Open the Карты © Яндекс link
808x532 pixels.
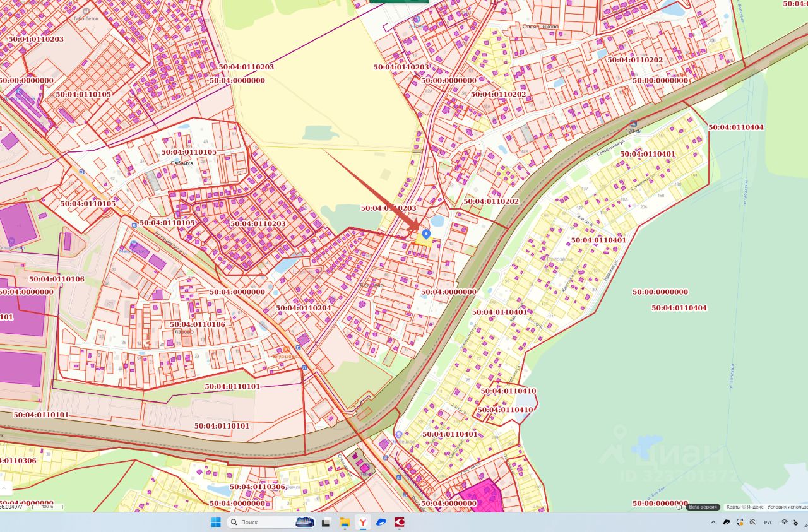[x=745, y=507]
